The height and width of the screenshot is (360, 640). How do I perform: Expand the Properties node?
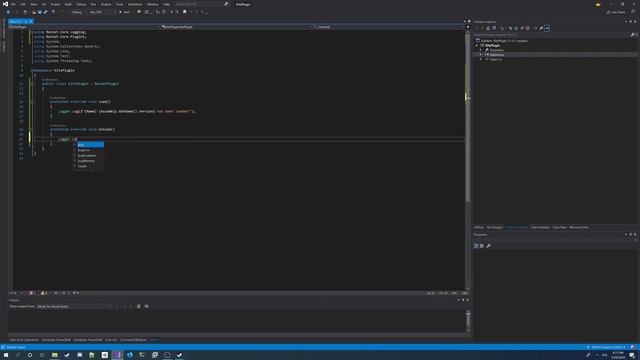(481, 50)
